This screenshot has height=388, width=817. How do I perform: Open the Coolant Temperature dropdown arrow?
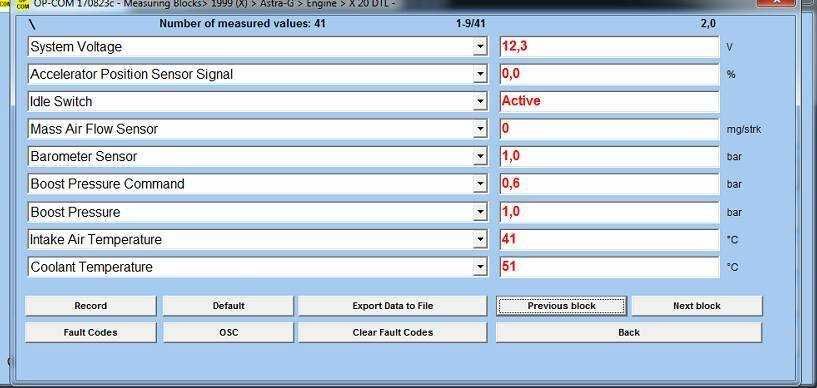point(480,267)
